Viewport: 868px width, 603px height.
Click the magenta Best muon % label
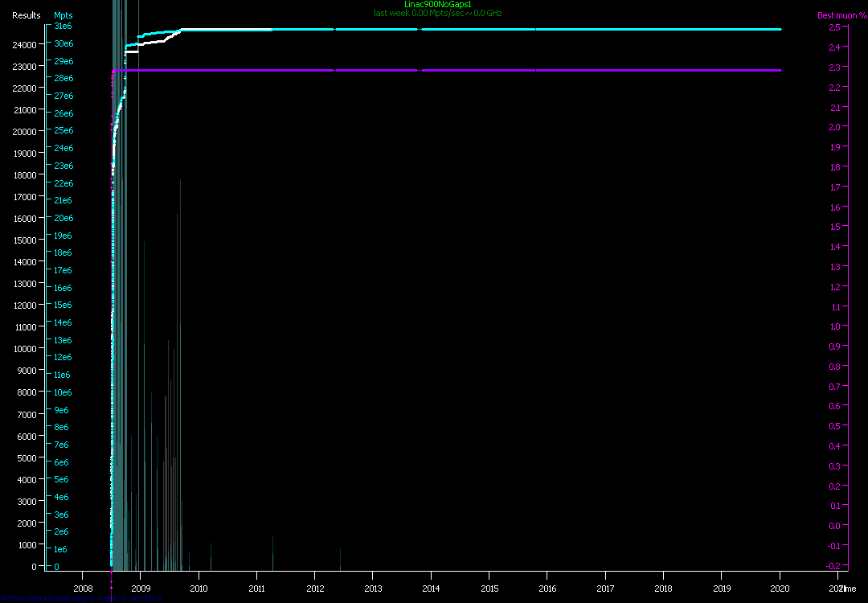coord(837,15)
